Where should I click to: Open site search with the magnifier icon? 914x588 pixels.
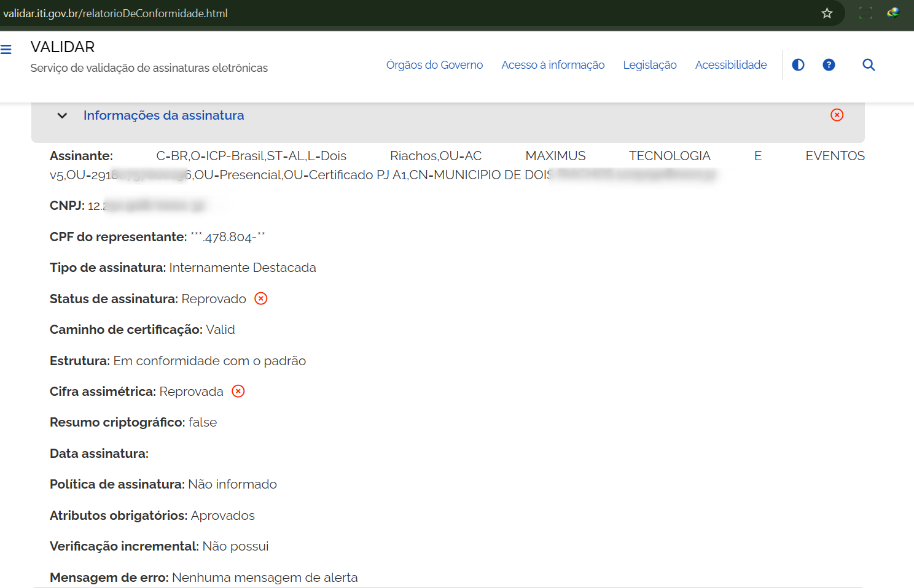point(869,65)
